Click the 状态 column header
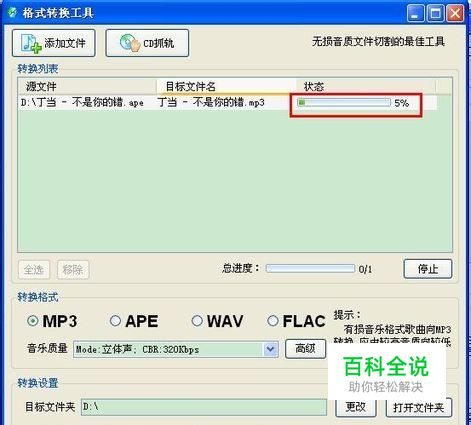The height and width of the screenshot is (425, 471). pos(366,87)
